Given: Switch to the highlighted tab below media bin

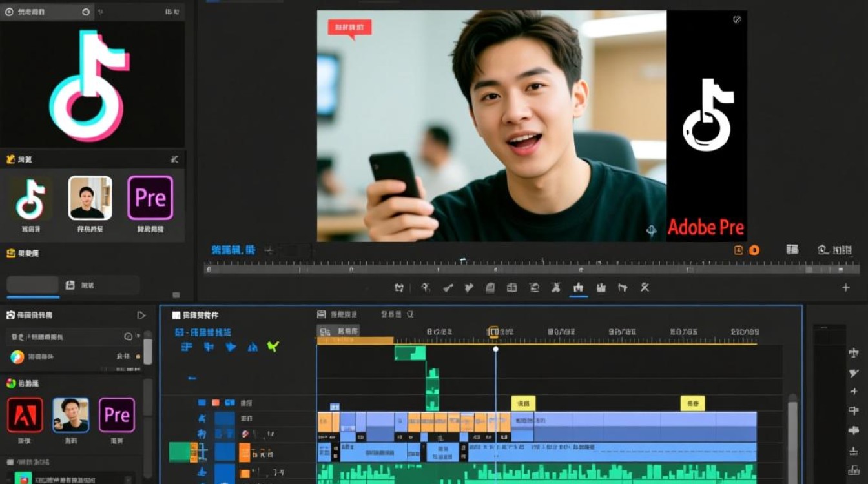Looking at the screenshot, I should click(x=32, y=285).
